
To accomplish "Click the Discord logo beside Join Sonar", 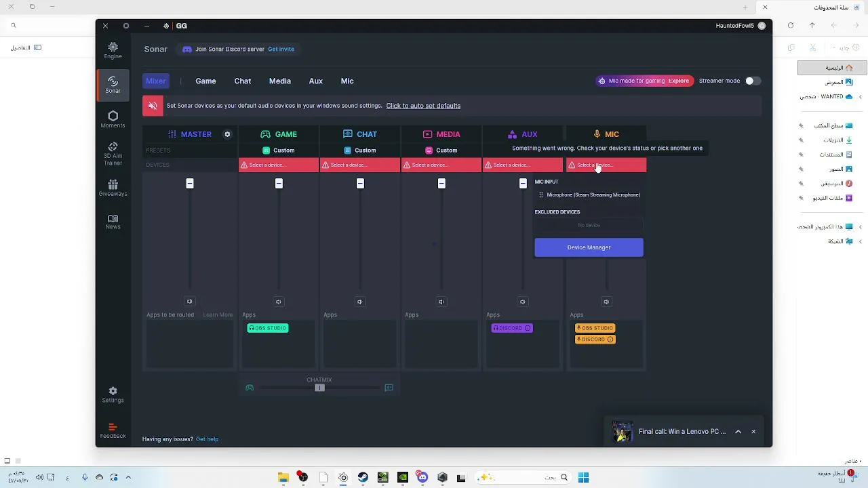I will pyautogui.click(x=187, y=49).
